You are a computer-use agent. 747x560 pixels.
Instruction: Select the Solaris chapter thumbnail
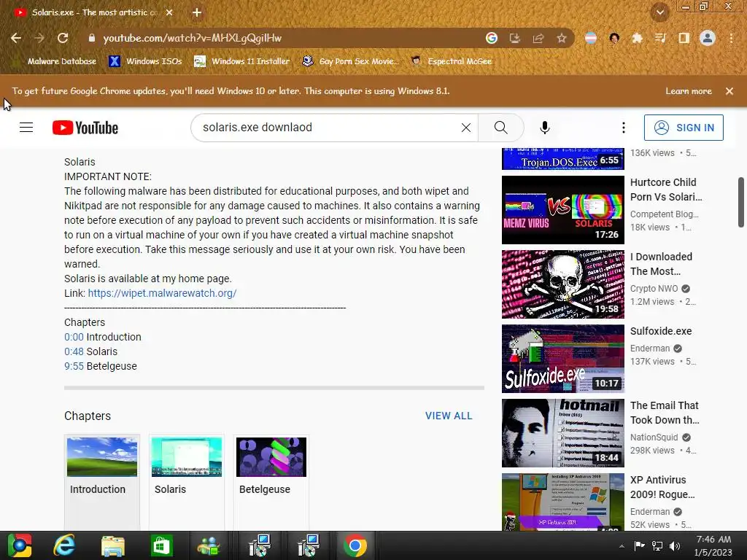point(186,457)
